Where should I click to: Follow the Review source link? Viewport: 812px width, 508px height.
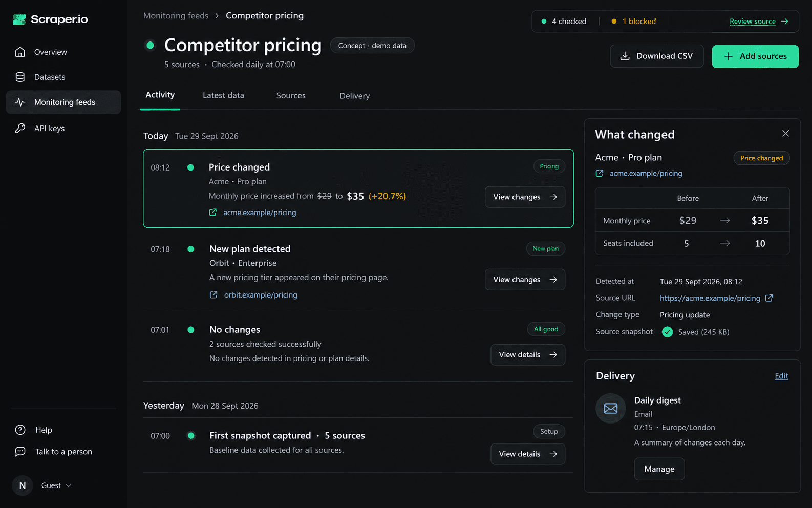pyautogui.click(x=753, y=22)
